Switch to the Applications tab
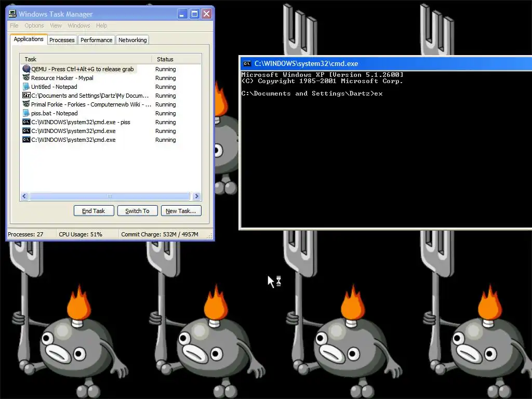 (29, 39)
